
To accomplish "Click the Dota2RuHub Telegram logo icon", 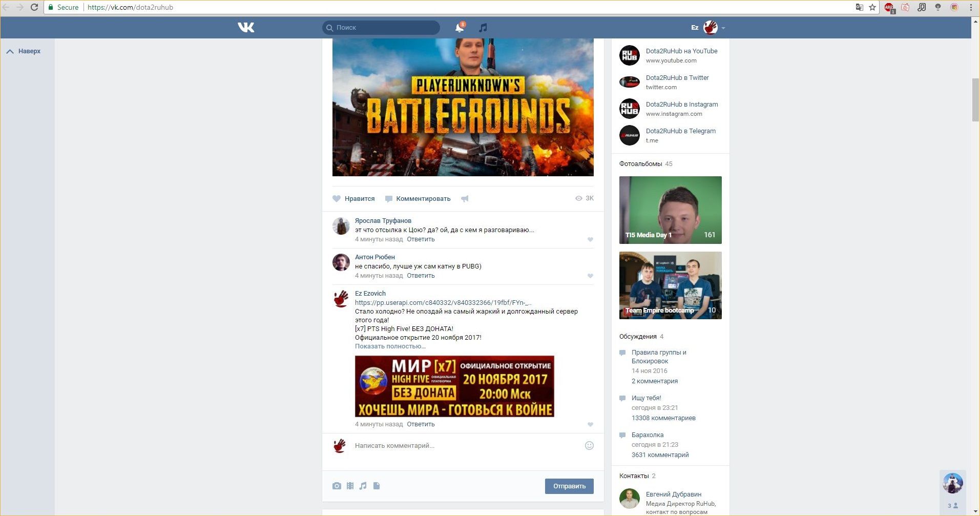I will [630, 135].
